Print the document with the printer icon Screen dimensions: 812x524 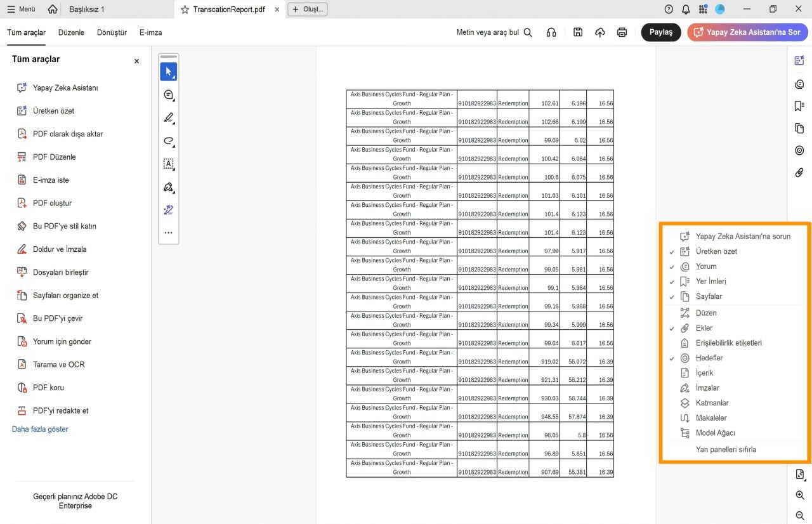(x=622, y=32)
